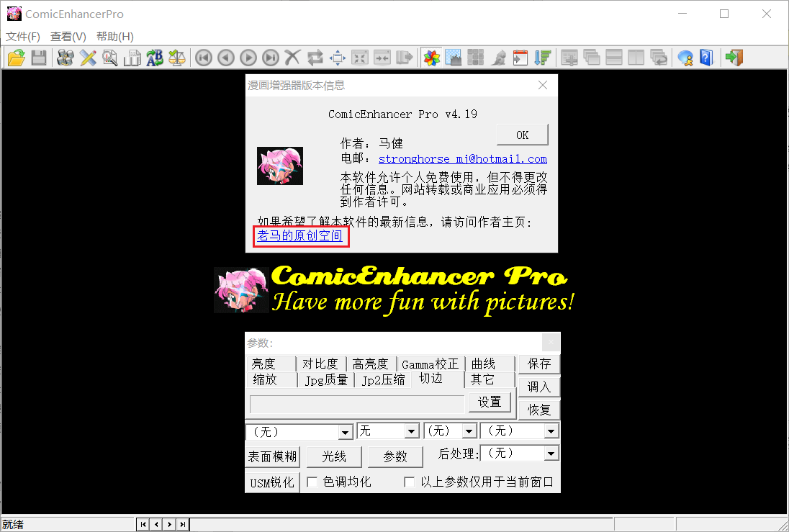Screen dimensions: 789x532
Task: Click the tile windows vertically icon
Action: [636, 58]
